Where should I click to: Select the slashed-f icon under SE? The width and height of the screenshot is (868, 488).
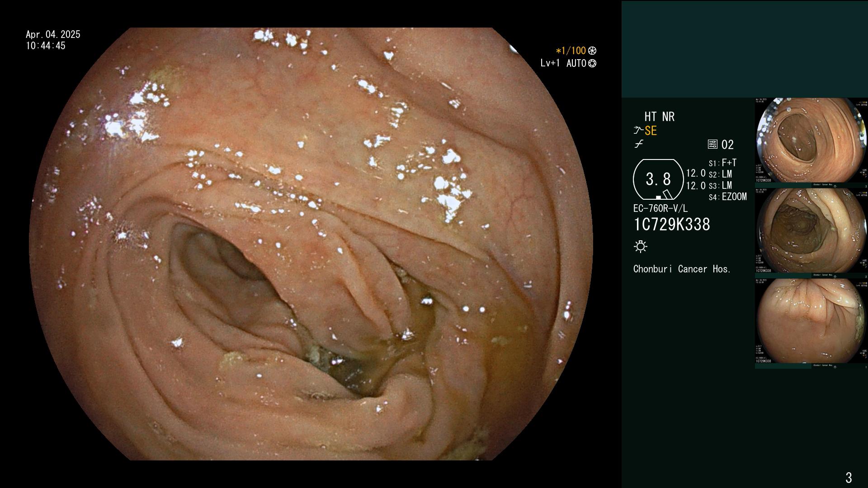(x=639, y=144)
